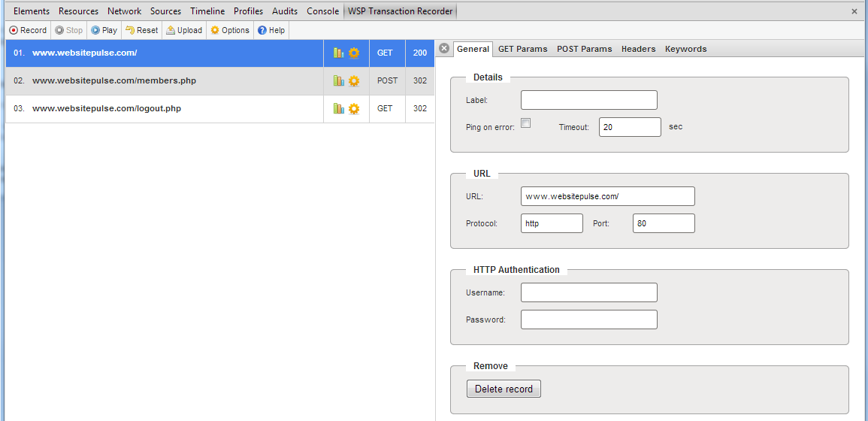This screenshot has height=421, width=868.
Task: Start recording with the Record button
Action: [x=29, y=31]
